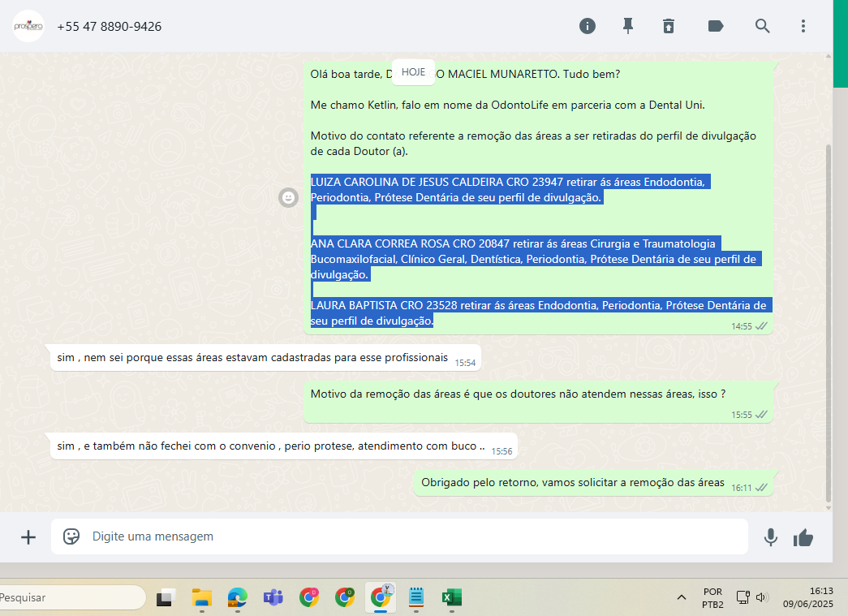Click the Windows taskbar search box 'Pesquisar'
Image resolution: width=848 pixels, height=616 pixels.
coord(72,597)
